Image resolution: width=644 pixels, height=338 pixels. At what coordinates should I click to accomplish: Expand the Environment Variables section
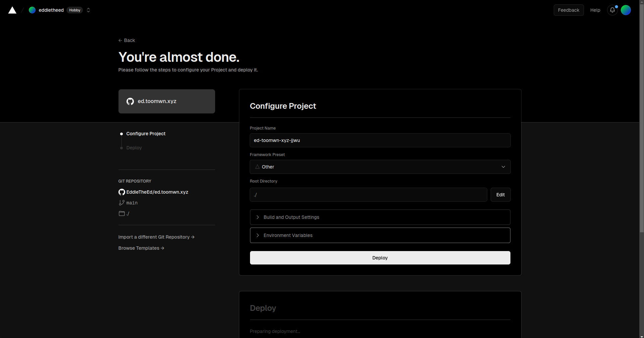[380, 235]
